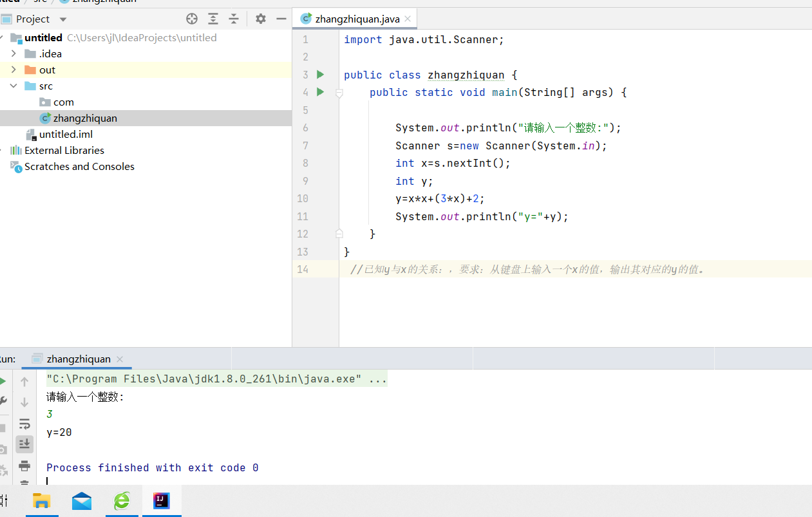Open Mail app from taskbar
Image resolution: width=812 pixels, height=517 pixels.
[x=82, y=501]
